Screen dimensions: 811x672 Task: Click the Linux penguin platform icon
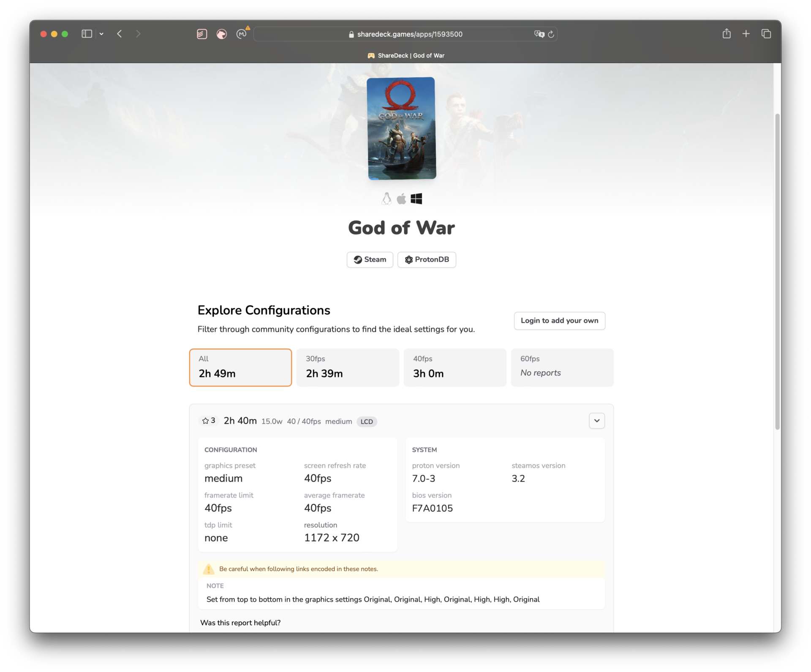pos(386,199)
